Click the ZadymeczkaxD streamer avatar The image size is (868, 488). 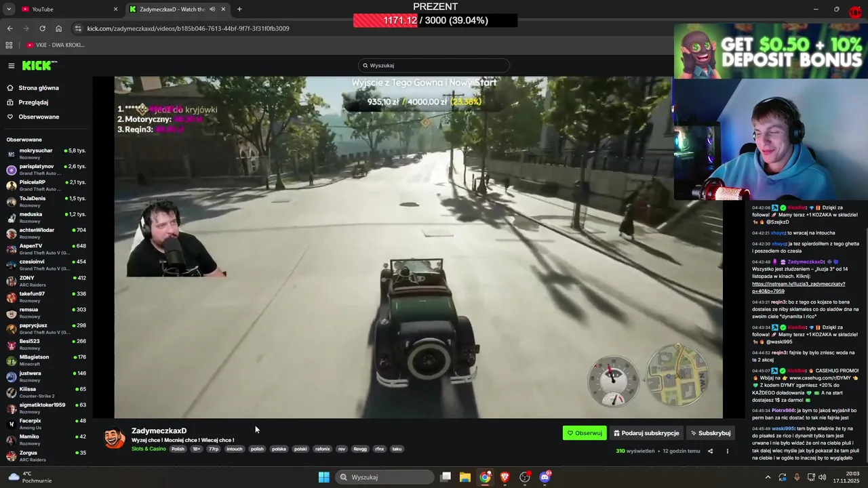[115, 439]
